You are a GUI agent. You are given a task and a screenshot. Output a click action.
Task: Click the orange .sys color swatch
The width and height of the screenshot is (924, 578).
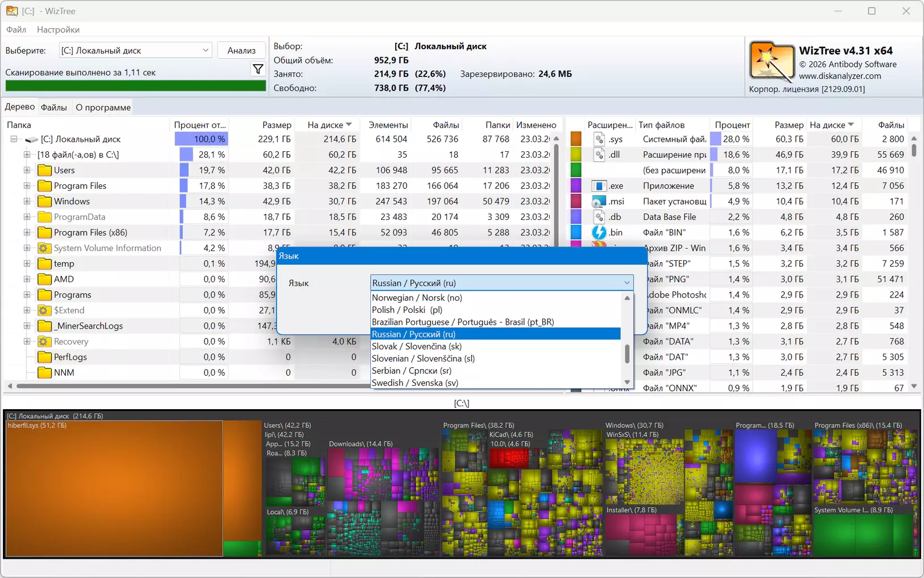576,139
